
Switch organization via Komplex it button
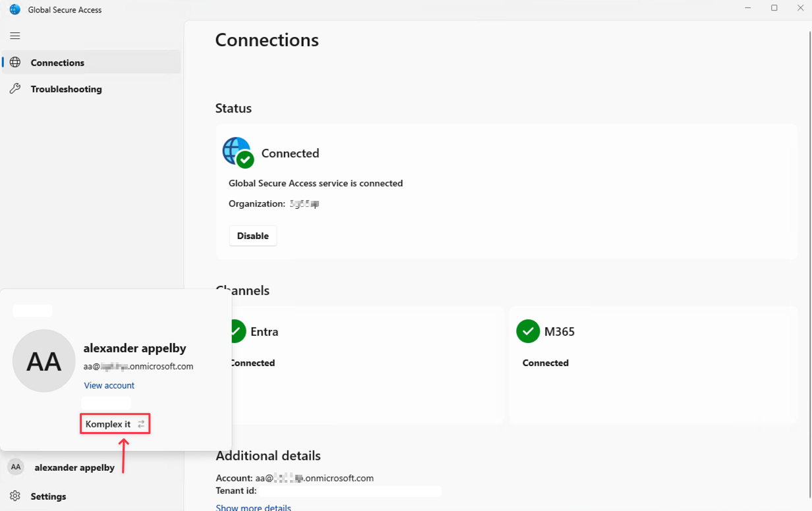[x=109, y=424]
